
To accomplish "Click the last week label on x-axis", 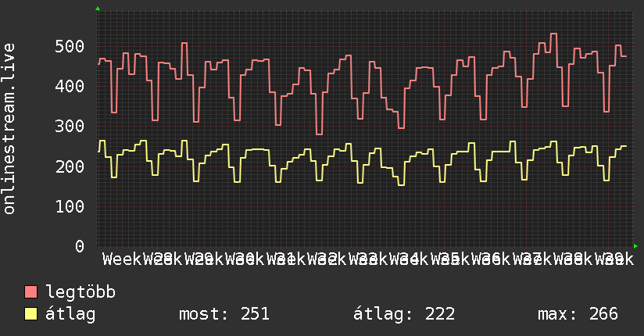I will coord(614,259).
